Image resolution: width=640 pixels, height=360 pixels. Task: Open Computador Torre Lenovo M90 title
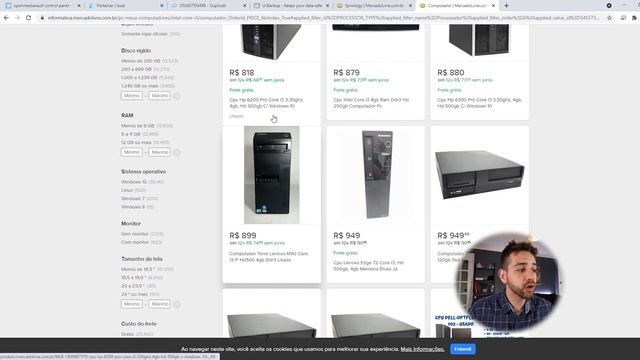[x=269, y=257]
